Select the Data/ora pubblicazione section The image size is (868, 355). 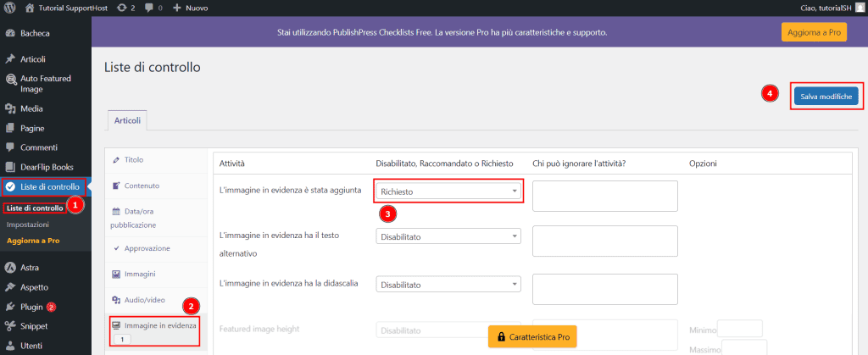pyautogui.click(x=156, y=218)
